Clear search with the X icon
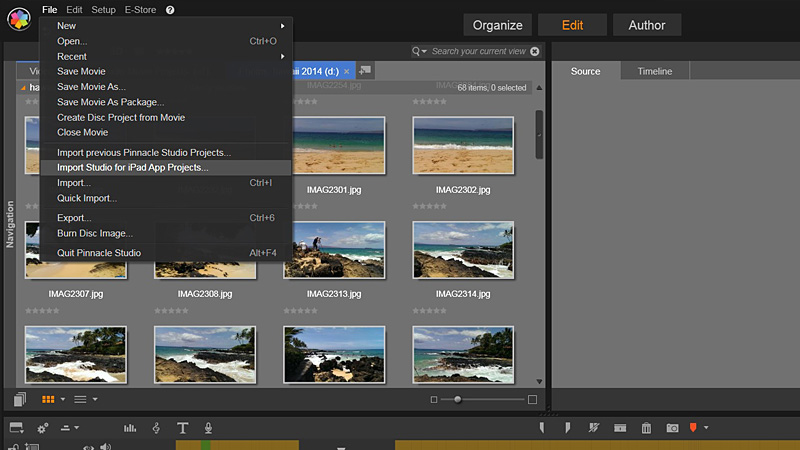 [x=534, y=51]
